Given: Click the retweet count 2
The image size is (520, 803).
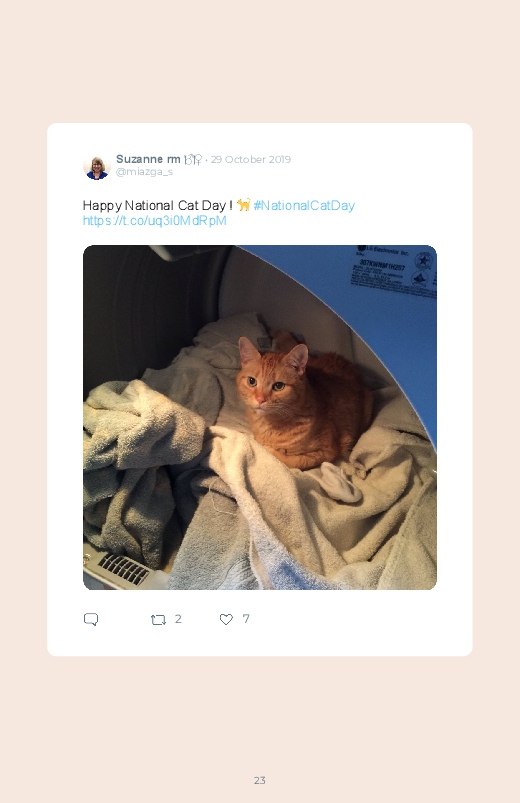Looking at the screenshot, I should click(x=178, y=619).
